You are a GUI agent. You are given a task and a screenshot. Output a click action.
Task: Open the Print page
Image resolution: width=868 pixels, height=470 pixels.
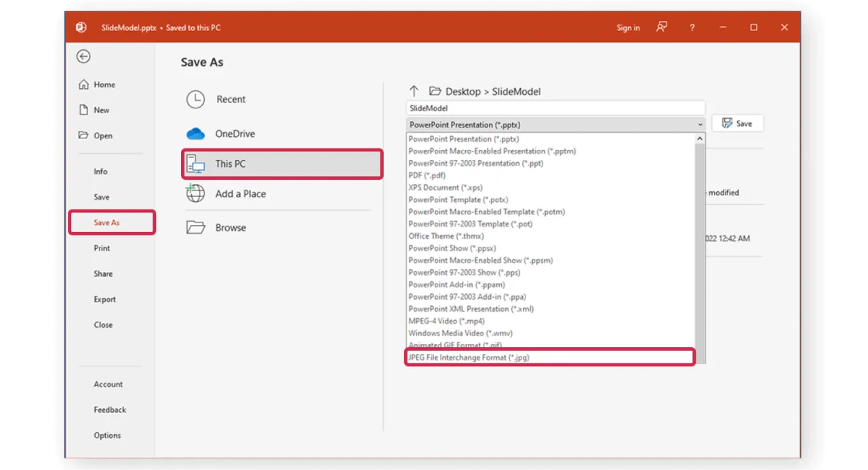[x=102, y=248]
